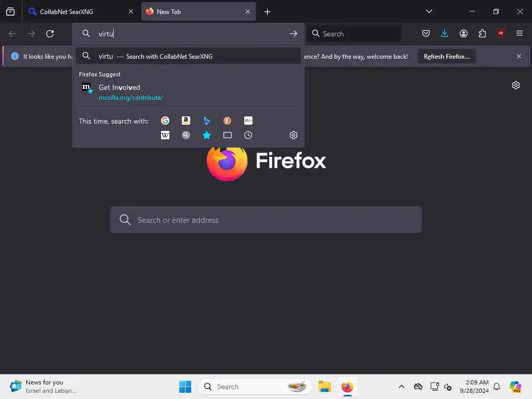Screen dimensions: 532x399
Task: Click the go arrow in address bar
Action: coord(294,34)
